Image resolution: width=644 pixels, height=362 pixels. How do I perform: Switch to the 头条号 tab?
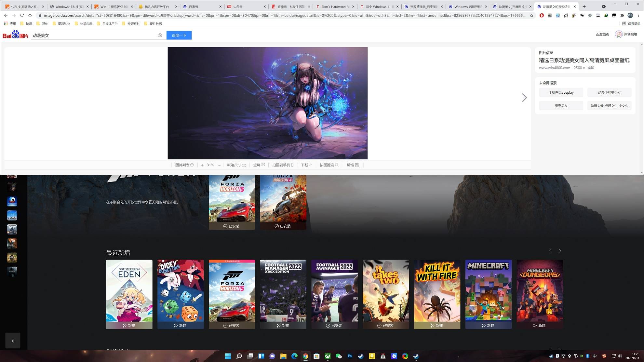pyautogui.click(x=246, y=7)
